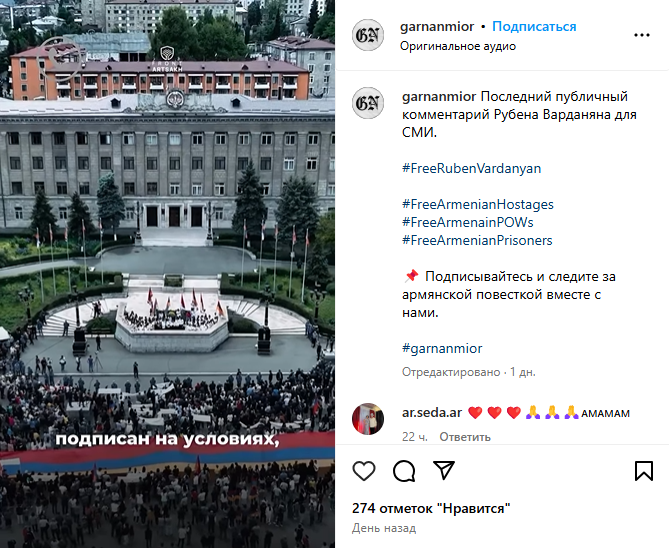Screen dimensions: 669x548
Task: Open Оригинальное аудио audio link
Action: (x=458, y=46)
